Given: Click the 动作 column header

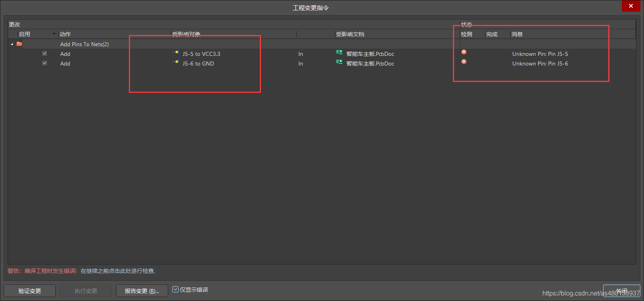Looking at the screenshot, I should (65, 34).
